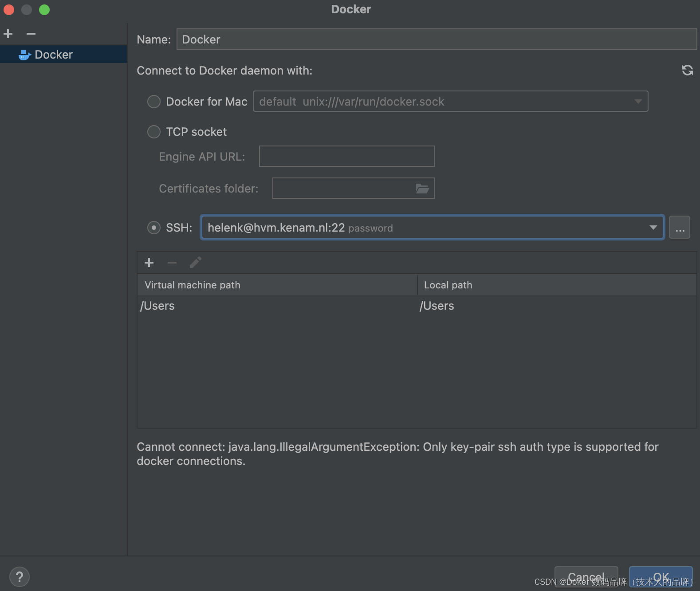700x591 pixels.
Task: Remove the selected path mapping
Action: (172, 263)
